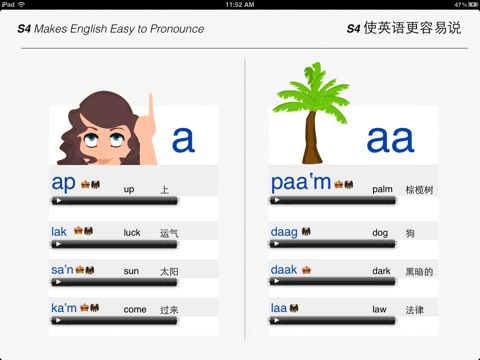Click the Chinese translation '法律'
480x360 pixels.
[x=415, y=310]
